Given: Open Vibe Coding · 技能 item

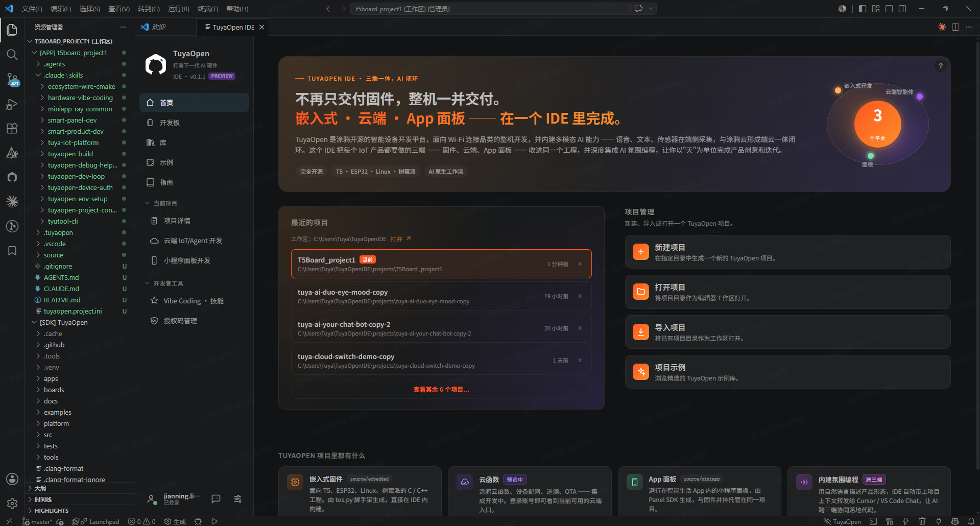Looking at the screenshot, I should [x=194, y=301].
